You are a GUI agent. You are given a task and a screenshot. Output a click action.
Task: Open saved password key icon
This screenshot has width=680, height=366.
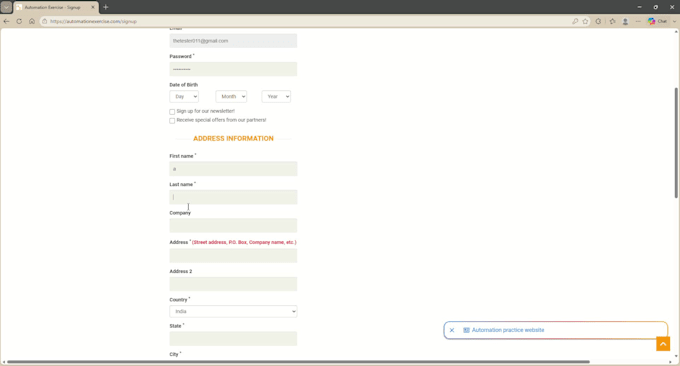(x=575, y=21)
